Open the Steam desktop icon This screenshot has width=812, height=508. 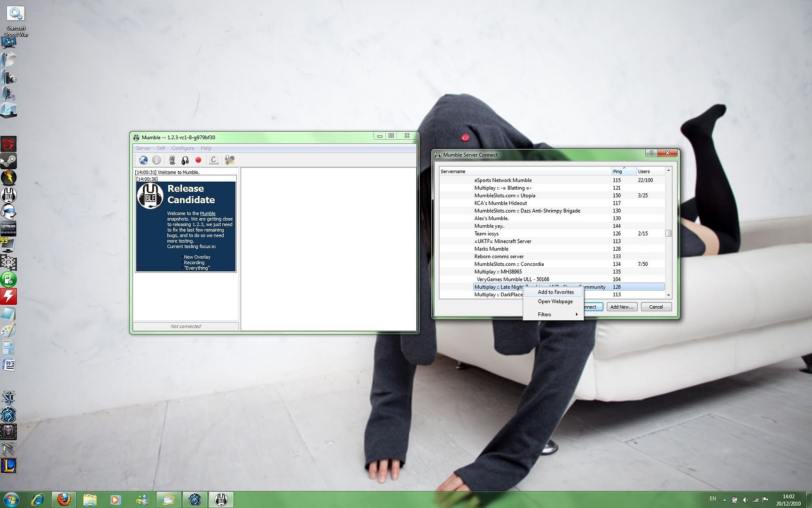[x=8, y=161]
